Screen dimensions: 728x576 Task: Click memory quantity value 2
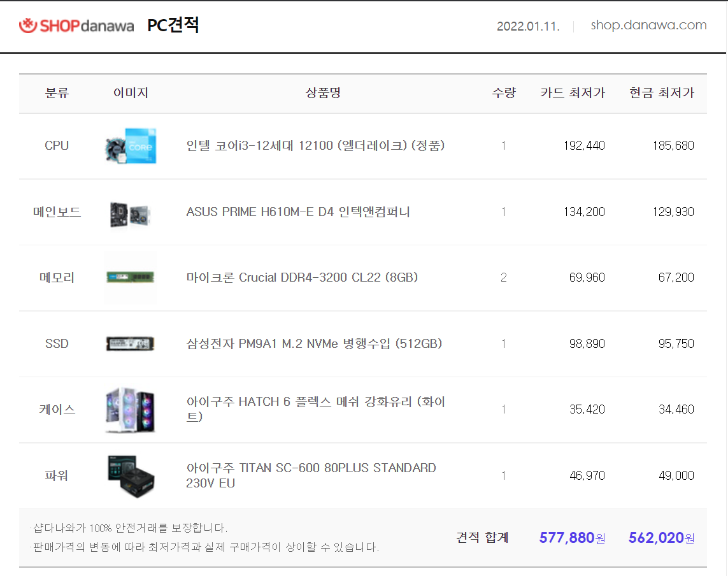click(x=503, y=278)
